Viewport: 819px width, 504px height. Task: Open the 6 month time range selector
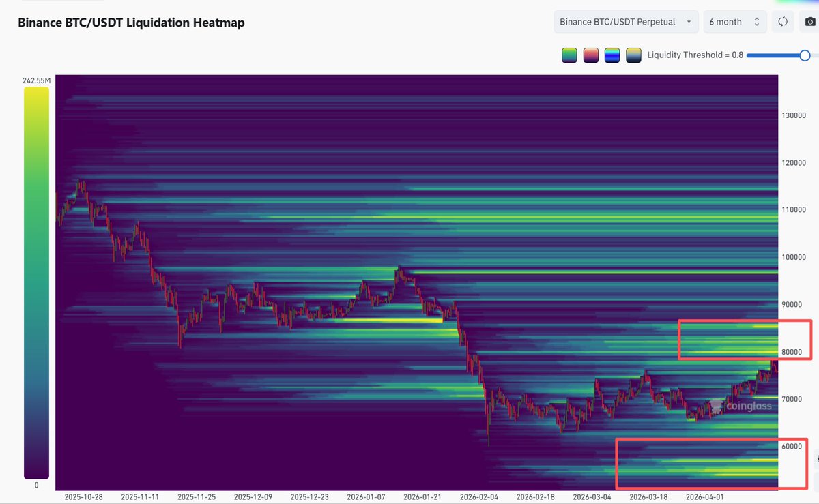pos(735,22)
